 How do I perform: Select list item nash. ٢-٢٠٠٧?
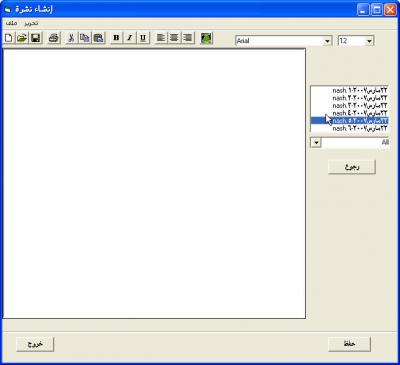point(350,98)
